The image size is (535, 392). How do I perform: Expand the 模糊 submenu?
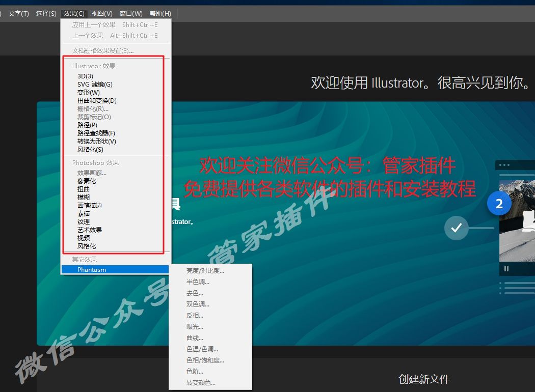coord(116,198)
